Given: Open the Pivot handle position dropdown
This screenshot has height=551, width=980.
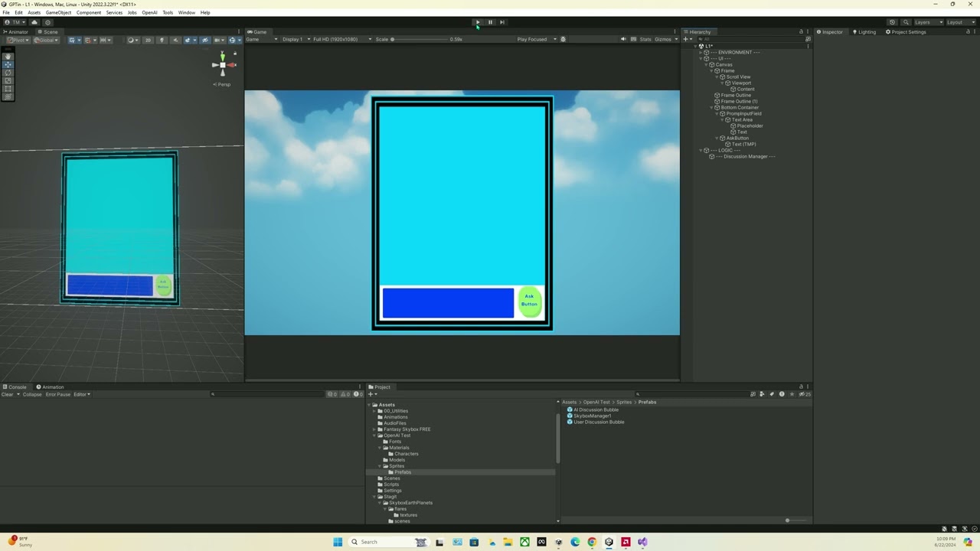Looking at the screenshot, I should pyautogui.click(x=18, y=40).
